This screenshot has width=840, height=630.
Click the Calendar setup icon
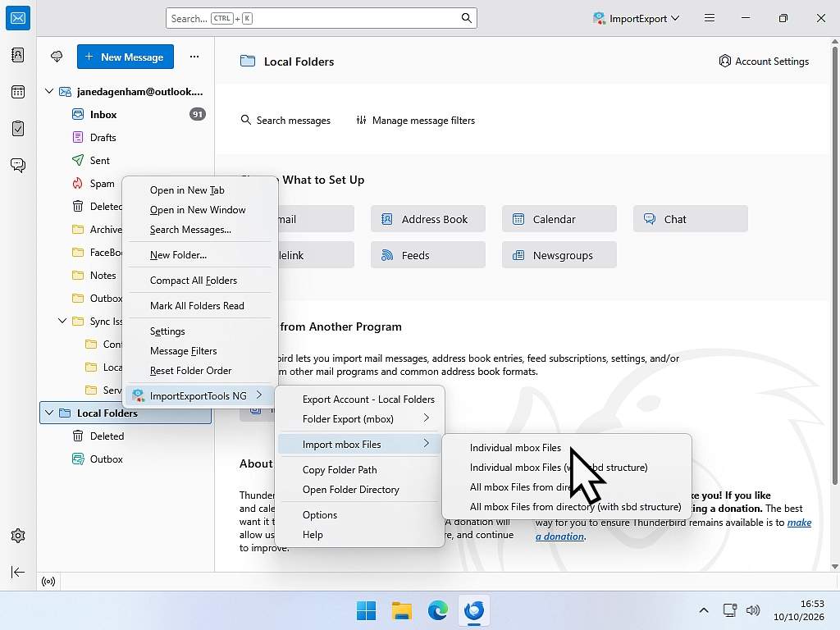tap(518, 219)
